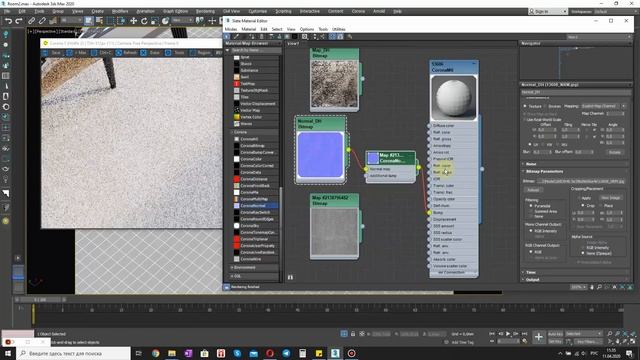Click Erase in Corona render window
Viewport: 640px width, 360px height.
(151, 53)
